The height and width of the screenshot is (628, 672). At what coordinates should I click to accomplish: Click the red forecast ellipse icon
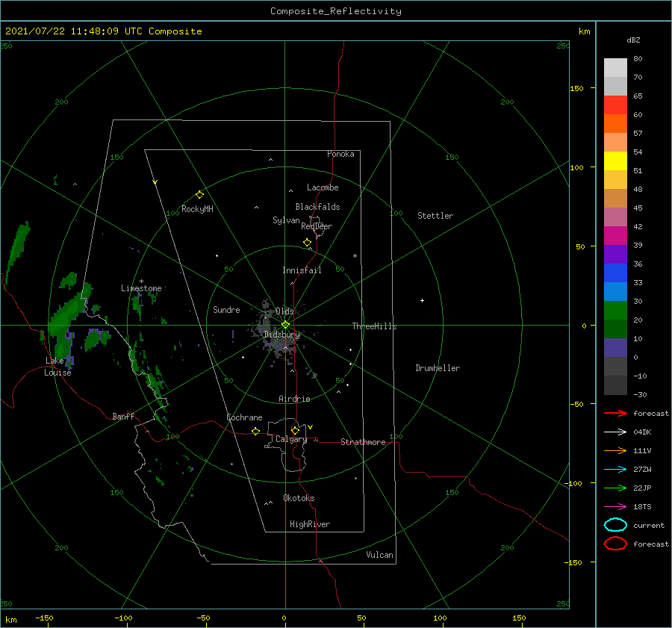point(615,544)
